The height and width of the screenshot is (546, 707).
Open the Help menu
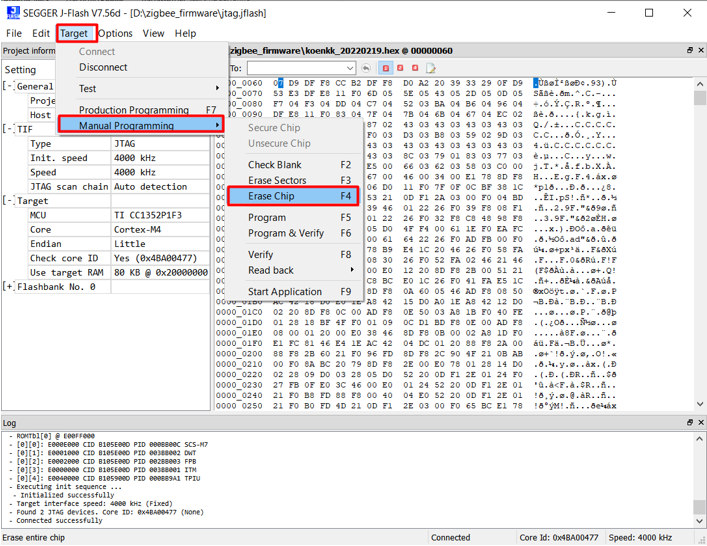[185, 33]
